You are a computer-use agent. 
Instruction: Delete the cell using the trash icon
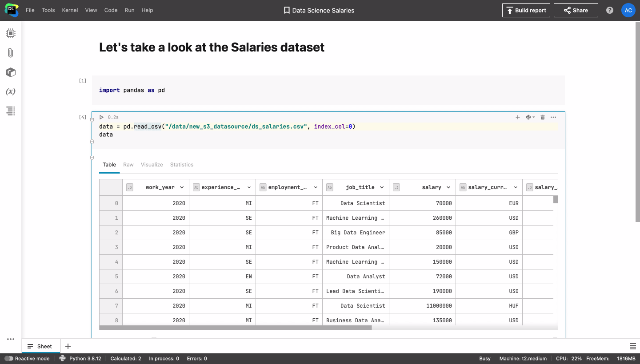click(x=542, y=117)
